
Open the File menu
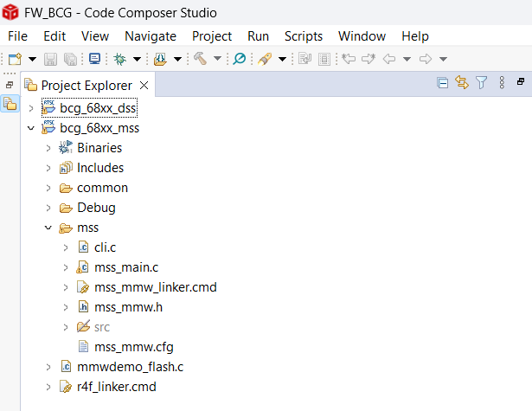17,36
